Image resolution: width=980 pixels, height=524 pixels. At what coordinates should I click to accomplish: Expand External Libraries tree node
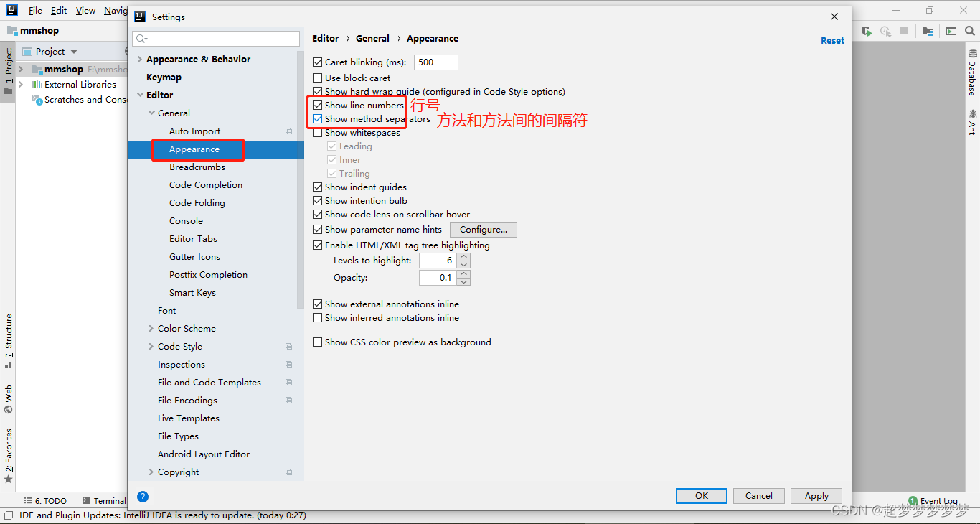[x=21, y=84]
